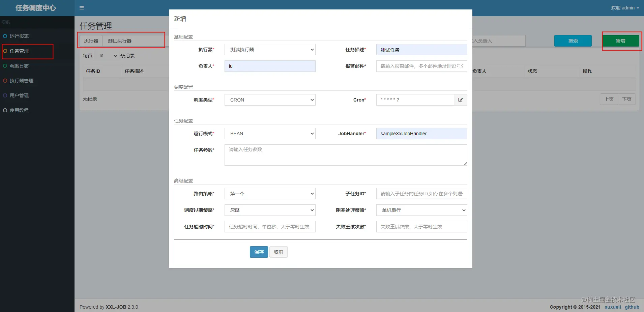Click the 用户管理 sidebar circle icon
Image resolution: width=644 pixels, height=312 pixels.
(x=5, y=95)
